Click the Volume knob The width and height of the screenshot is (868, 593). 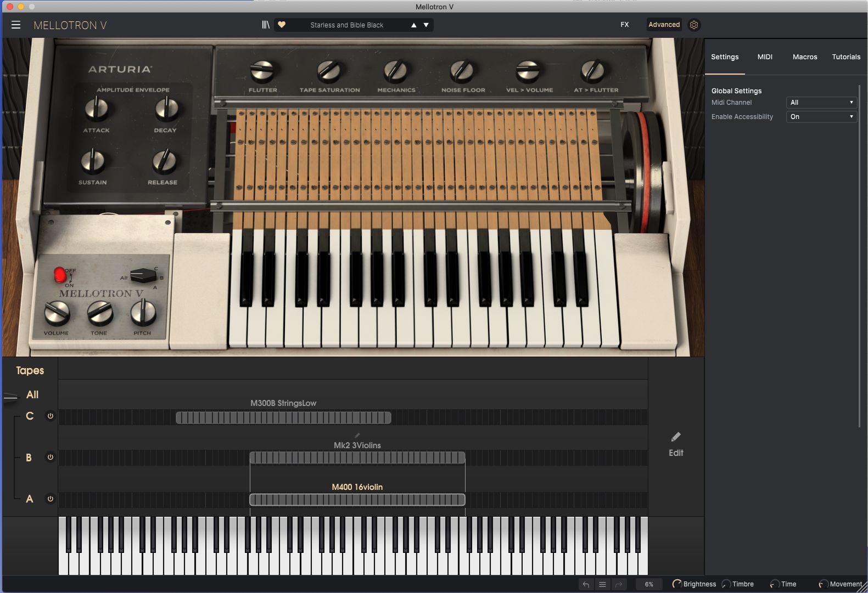[57, 314]
